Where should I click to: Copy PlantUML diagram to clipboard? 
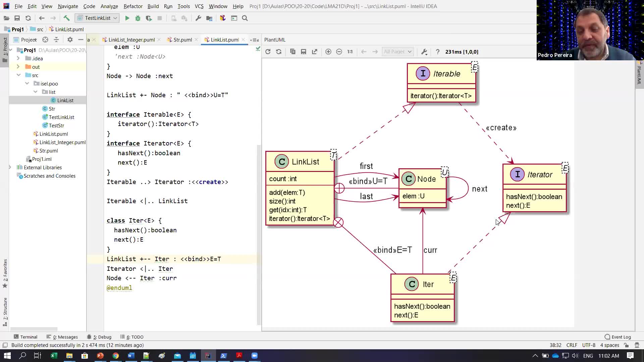pyautogui.click(x=292, y=52)
